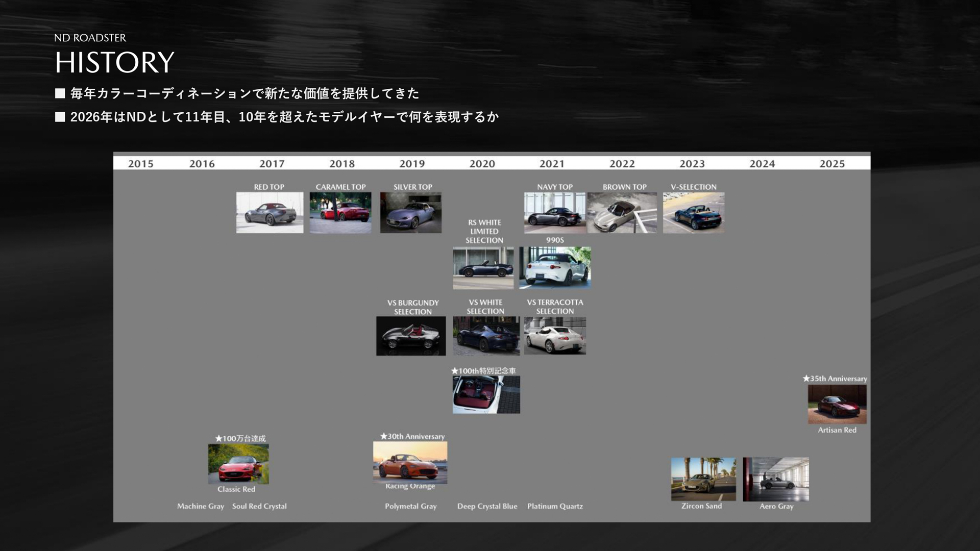This screenshot has width=980, height=551.
Task: Select the Artisan Red caption
Action: (x=837, y=430)
